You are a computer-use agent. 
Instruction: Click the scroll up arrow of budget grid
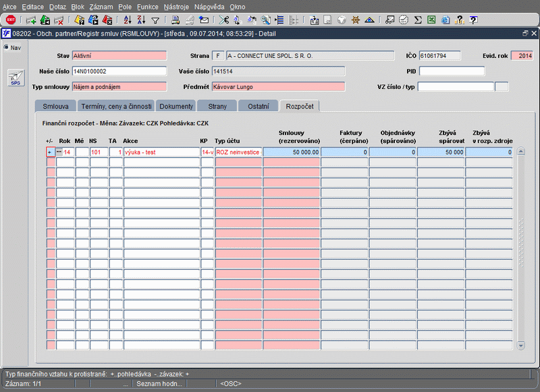coord(520,152)
